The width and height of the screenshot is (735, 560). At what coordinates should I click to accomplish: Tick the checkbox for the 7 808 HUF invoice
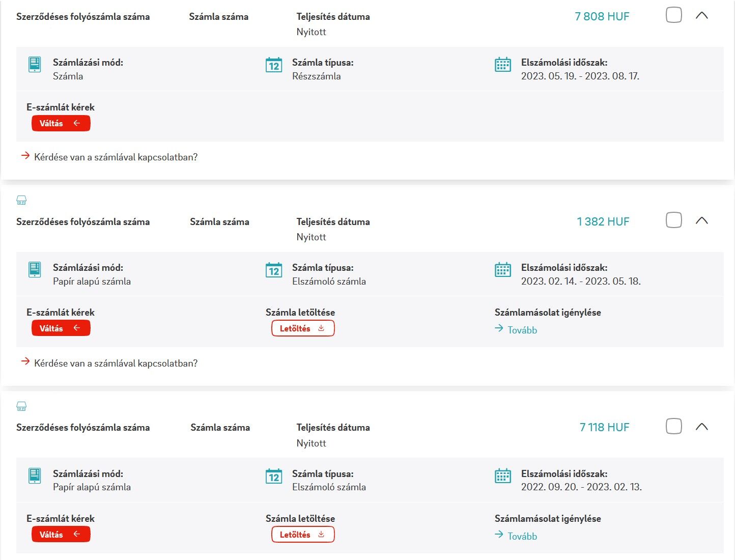(674, 15)
